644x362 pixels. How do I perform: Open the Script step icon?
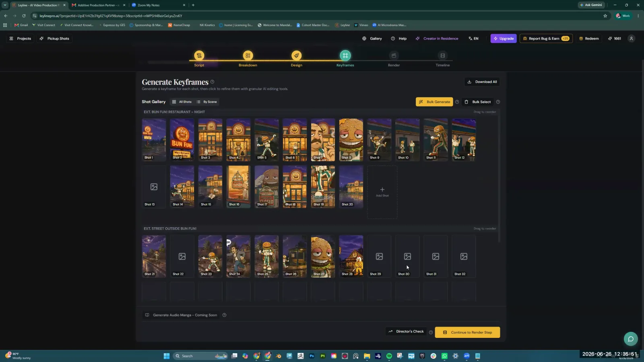[199, 56]
